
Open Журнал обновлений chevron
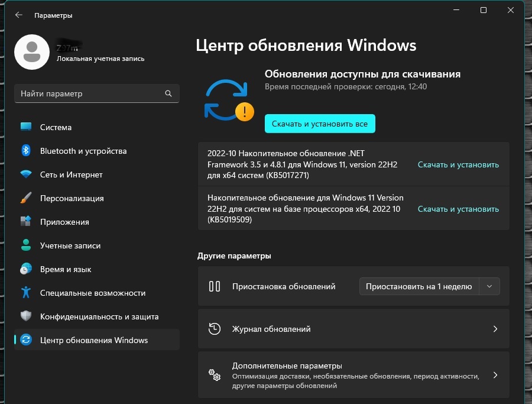[495, 329]
